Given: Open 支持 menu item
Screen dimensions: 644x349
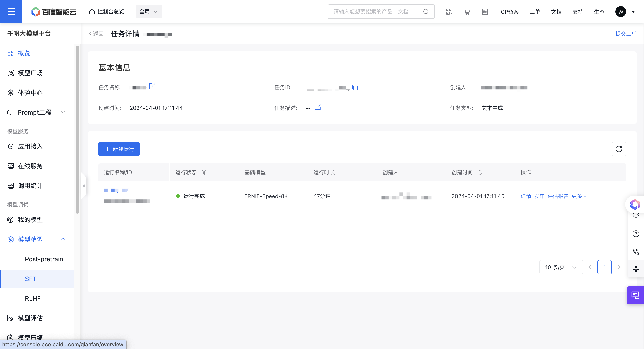Looking at the screenshot, I should click(x=578, y=11).
